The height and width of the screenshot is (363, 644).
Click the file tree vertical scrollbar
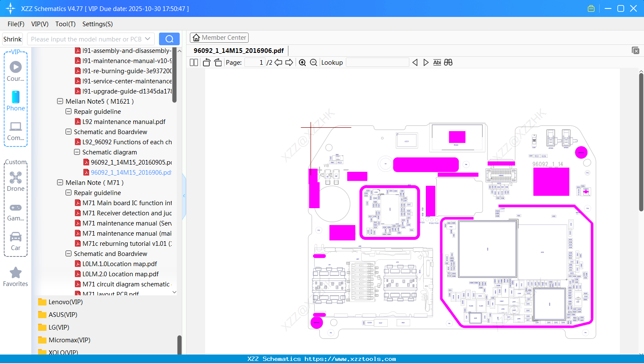click(x=174, y=76)
